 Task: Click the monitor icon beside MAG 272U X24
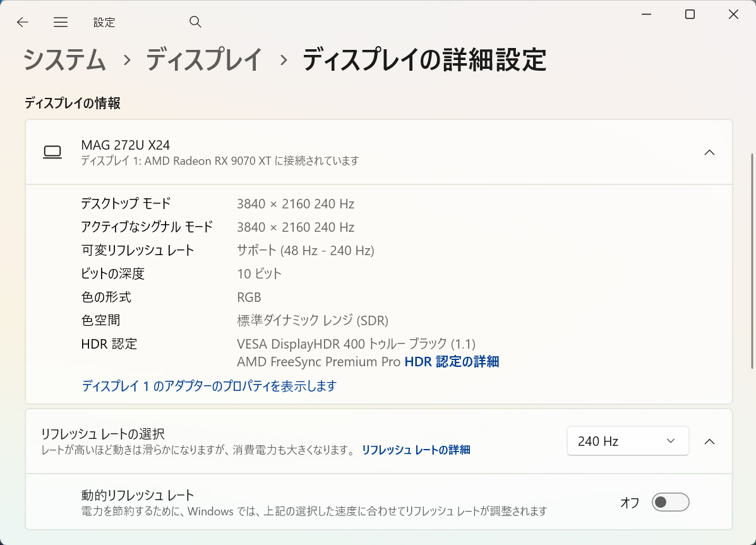(52, 152)
